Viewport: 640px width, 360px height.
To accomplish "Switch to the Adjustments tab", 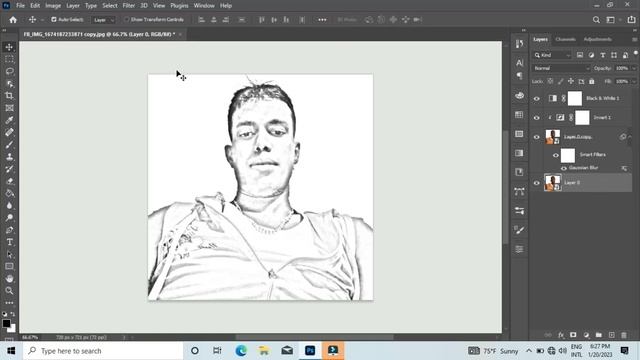I will pyautogui.click(x=598, y=39).
